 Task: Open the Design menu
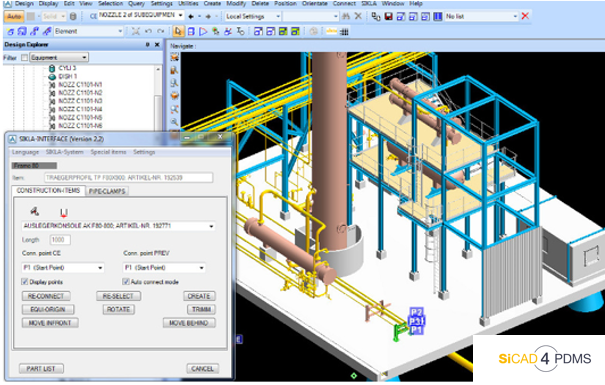[x=24, y=3]
